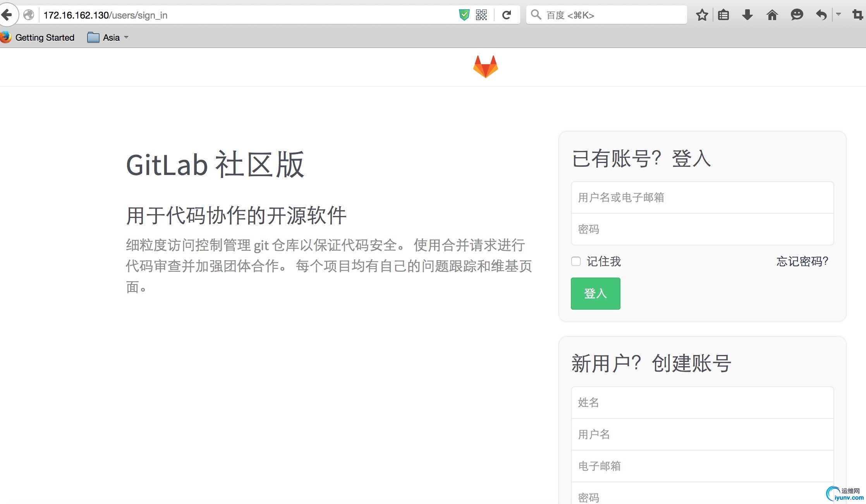Image resolution: width=866 pixels, height=504 pixels.
Task: Expand the undo arrow dropdown
Action: click(839, 15)
